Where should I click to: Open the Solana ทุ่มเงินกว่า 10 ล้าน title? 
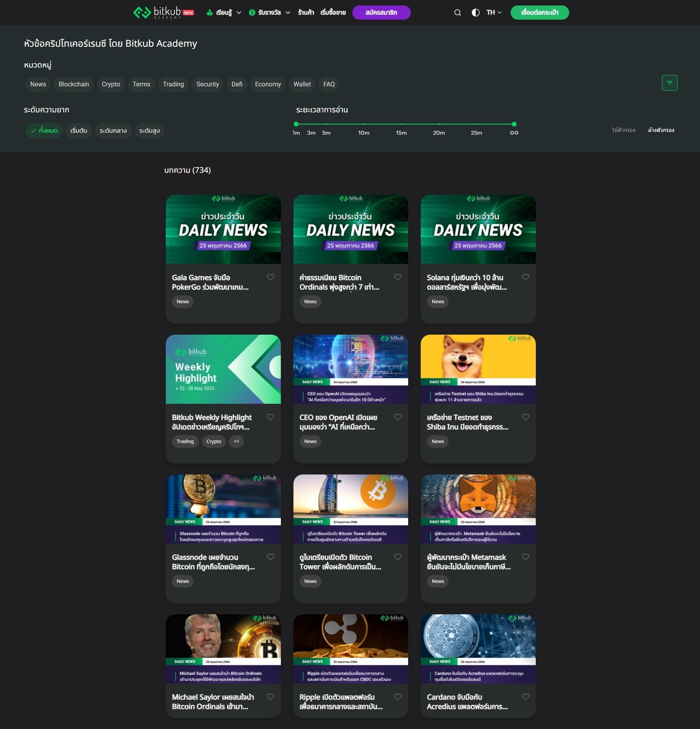pos(467,282)
